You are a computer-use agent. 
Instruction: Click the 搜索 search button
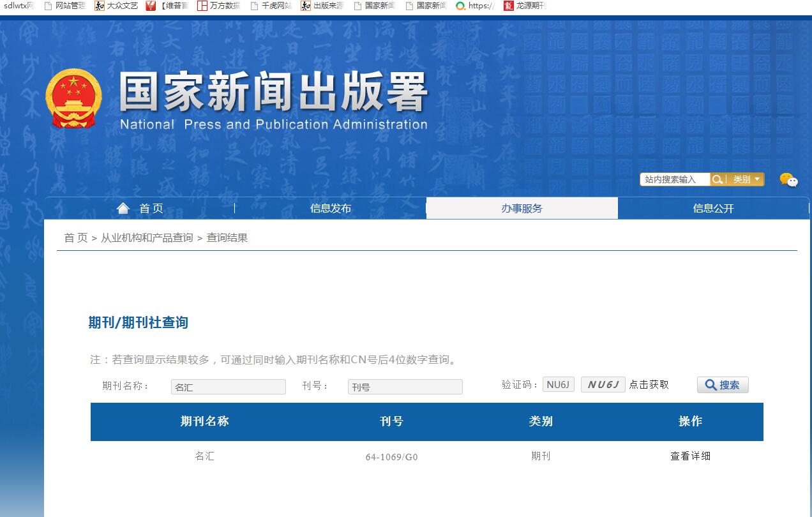pos(722,384)
